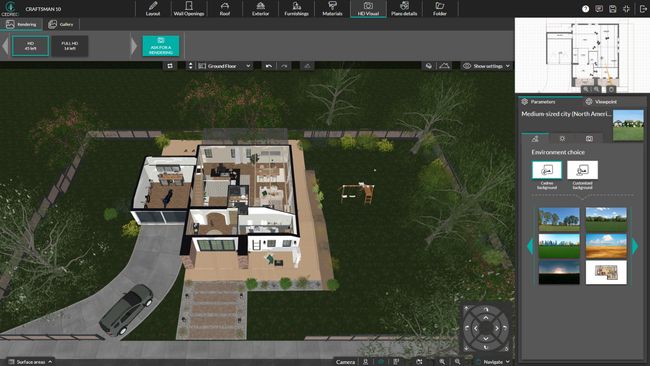Image resolution: width=650 pixels, height=366 pixels.
Task: Click the person view camera icon
Action: [365, 362]
